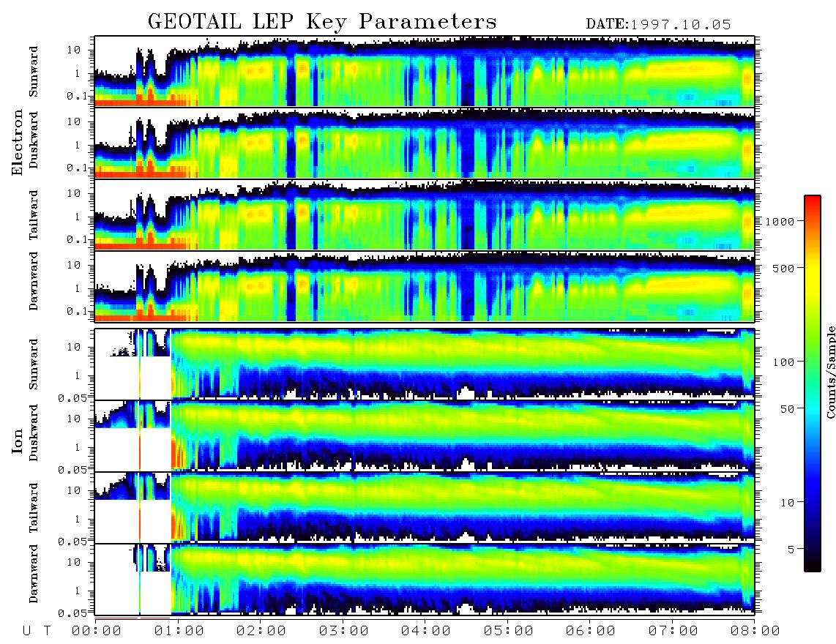Viewport: 836px width, 644px height.
Task: Select the Ion Sunward panel label
Action: [x=34, y=364]
